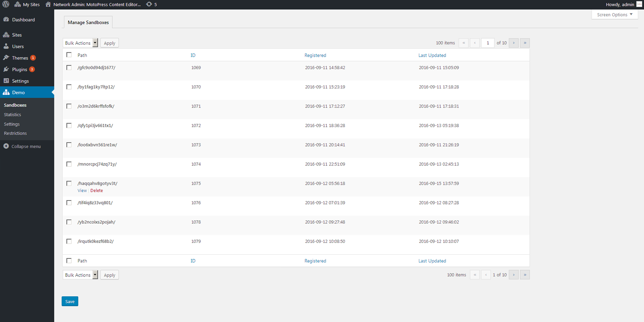Open the Manage Sandboxes tab

tap(88, 23)
